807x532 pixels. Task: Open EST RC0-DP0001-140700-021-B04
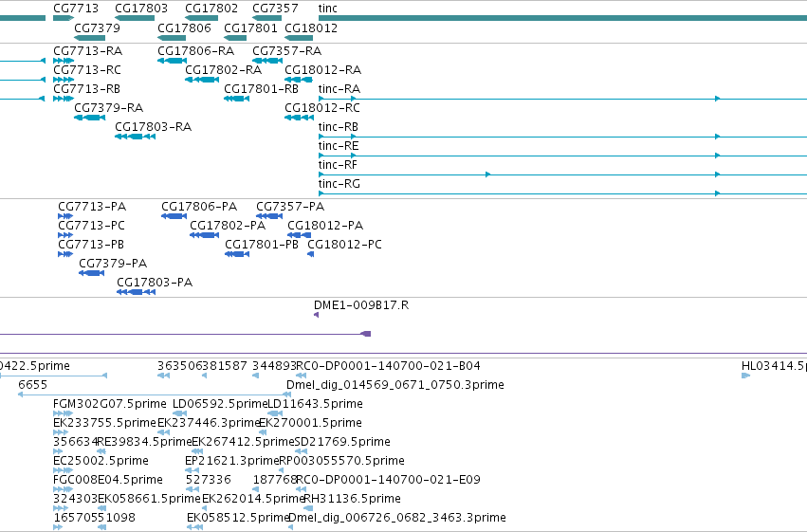point(389,366)
